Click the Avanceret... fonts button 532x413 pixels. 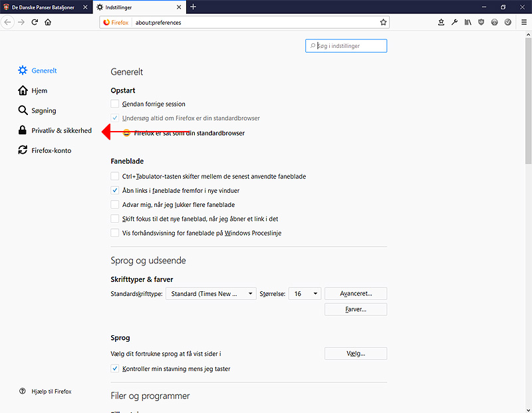(x=356, y=293)
